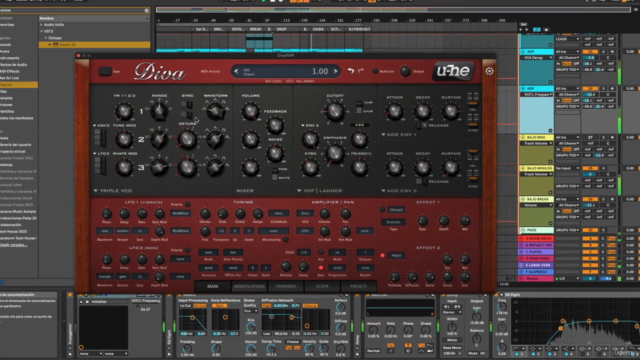
Task: Click Voice Mode poly box
Action: 209,252
